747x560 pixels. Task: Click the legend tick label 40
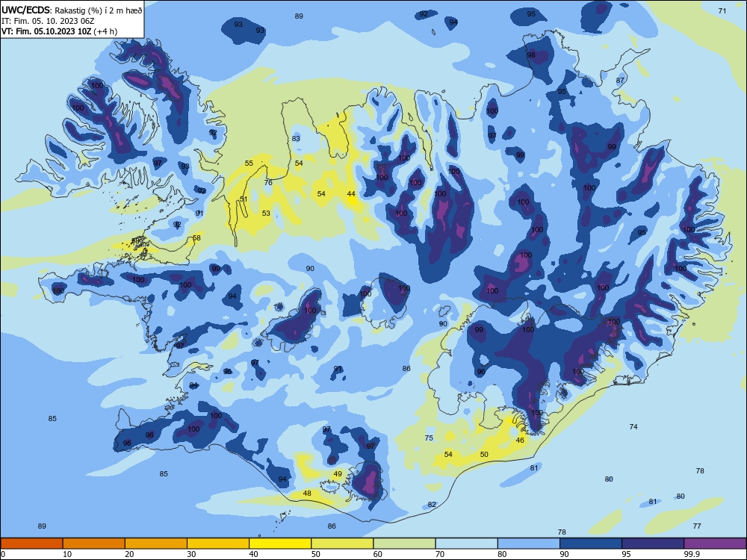point(253,554)
